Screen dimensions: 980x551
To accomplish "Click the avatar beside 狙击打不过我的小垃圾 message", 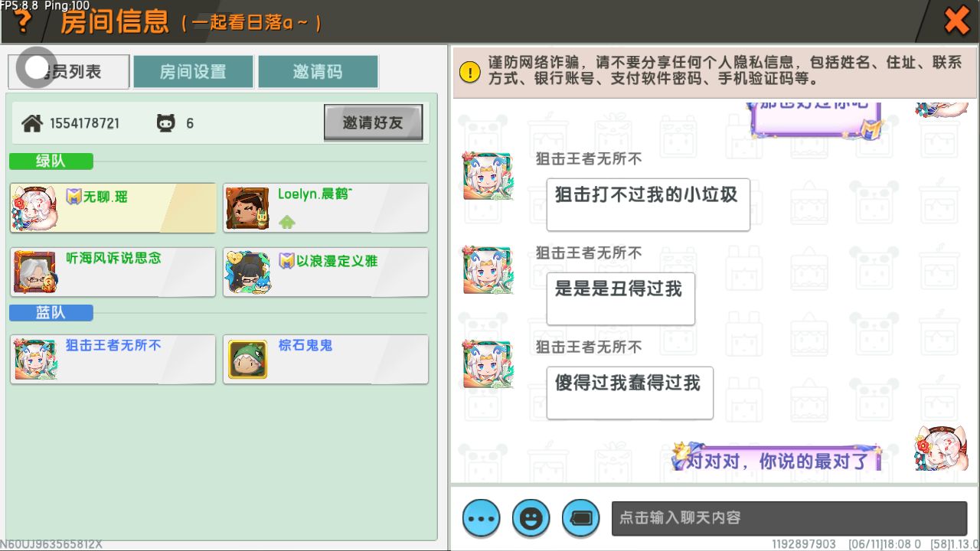I will 488,176.
